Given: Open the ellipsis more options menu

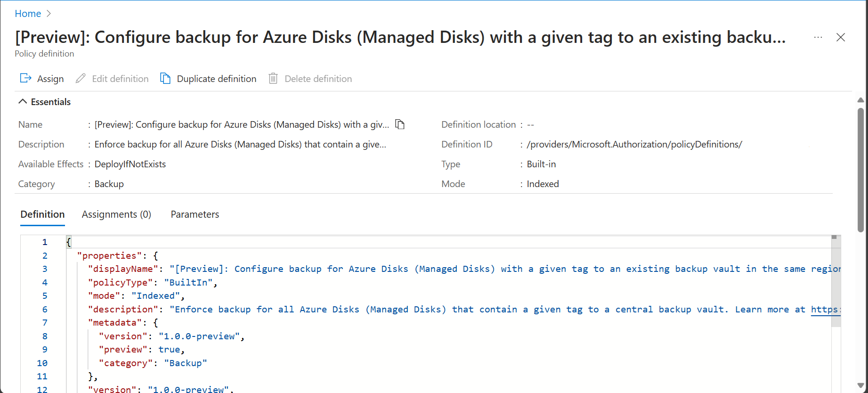Looking at the screenshot, I should 818,37.
